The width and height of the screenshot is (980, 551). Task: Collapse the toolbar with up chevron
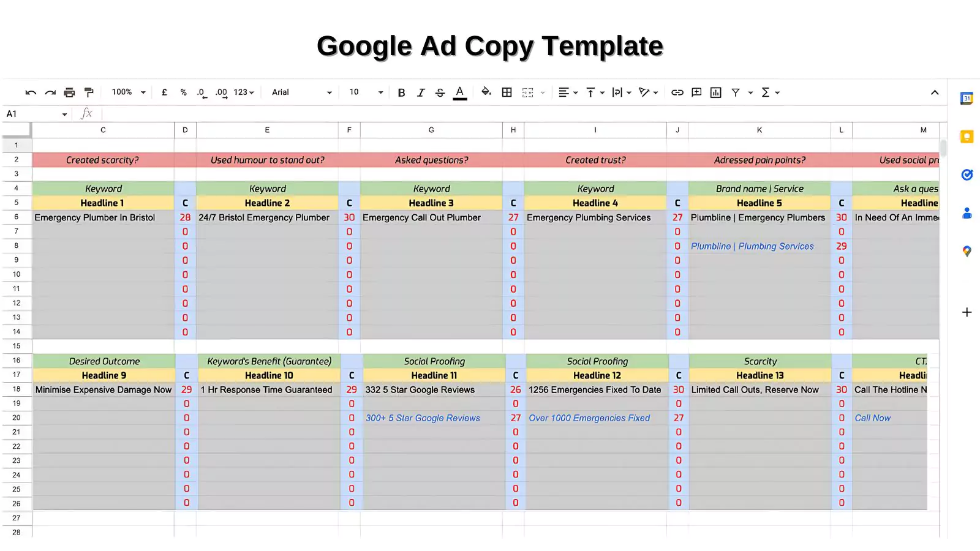click(934, 92)
